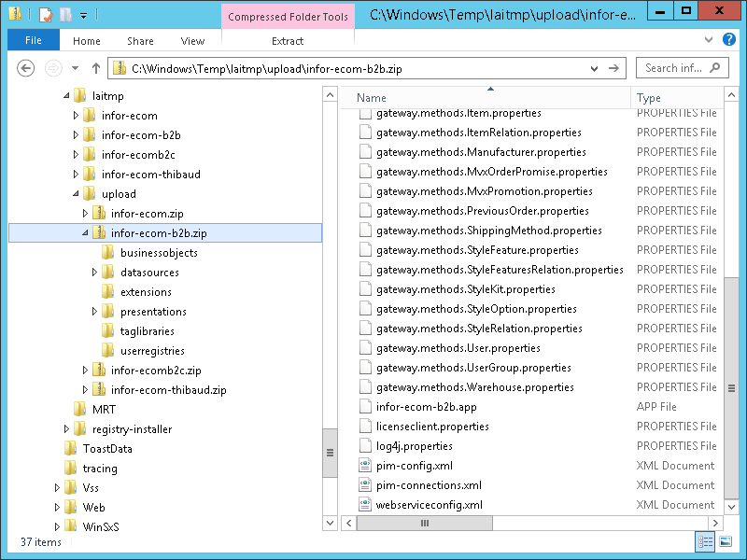Expand the registry-installer folder
747x560 pixels.
point(67,429)
